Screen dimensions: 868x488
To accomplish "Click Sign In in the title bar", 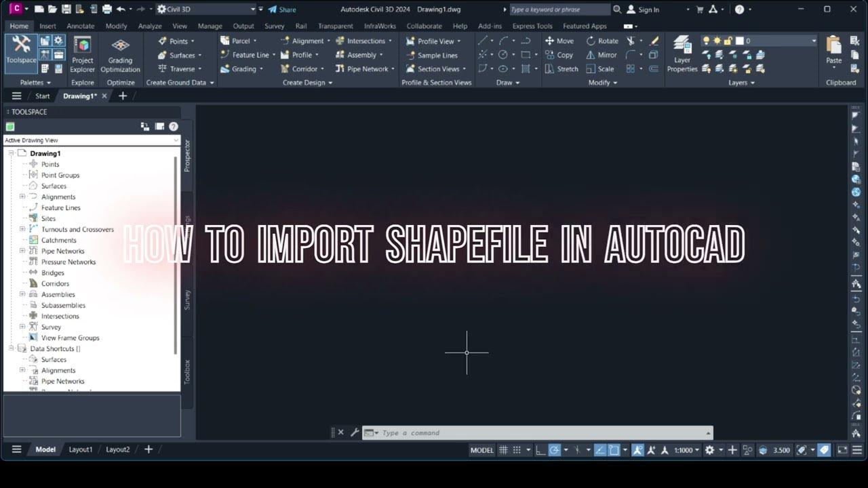I will [x=643, y=9].
